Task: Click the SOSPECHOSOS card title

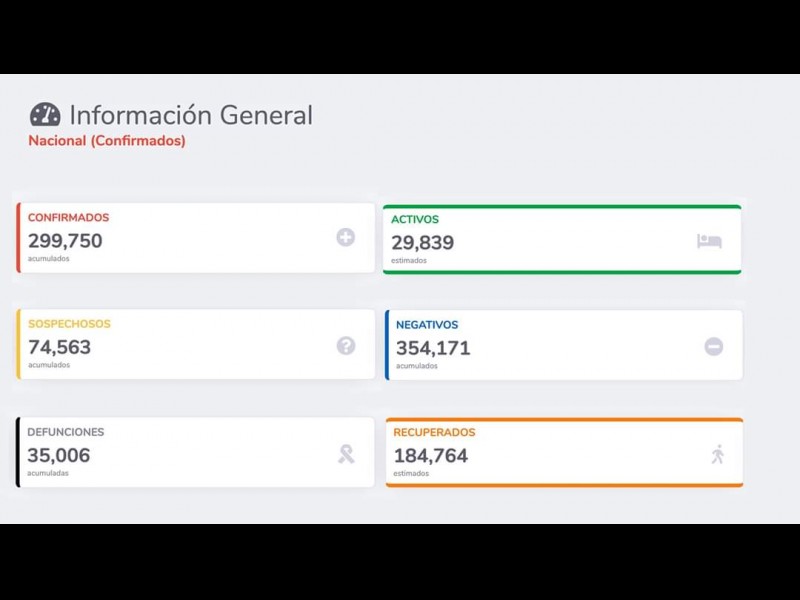Action: point(70,324)
